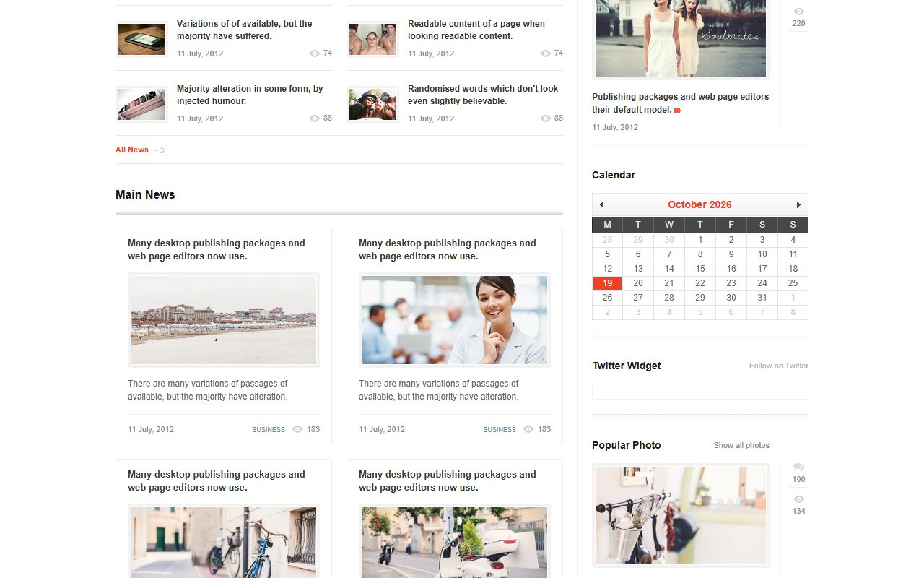Image resolution: width=924 pixels, height=578 pixels.
Task: Click the 'Main News' section heading
Action: click(x=145, y=195)
